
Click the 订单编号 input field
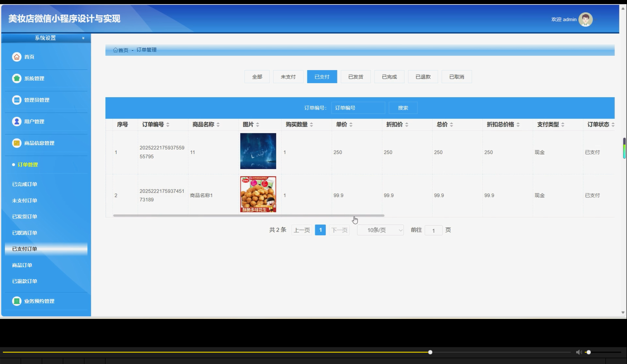coord(358,108)
